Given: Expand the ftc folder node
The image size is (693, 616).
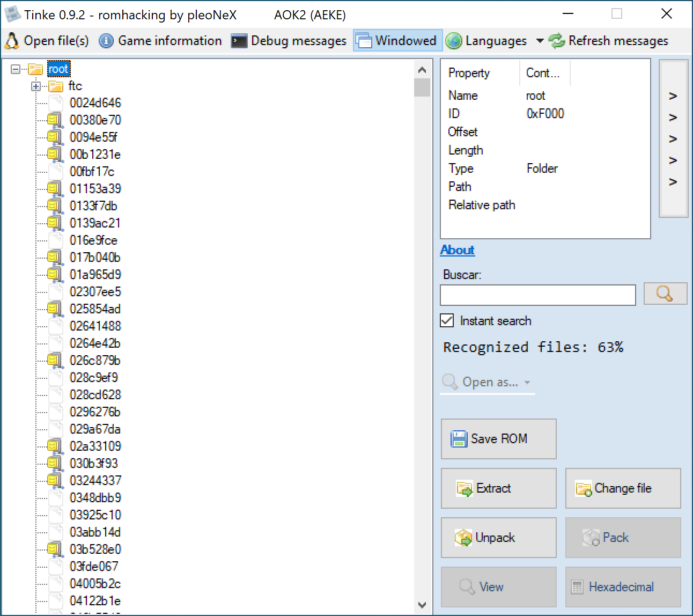Looking at the screenshot, I should pos(36,86).
